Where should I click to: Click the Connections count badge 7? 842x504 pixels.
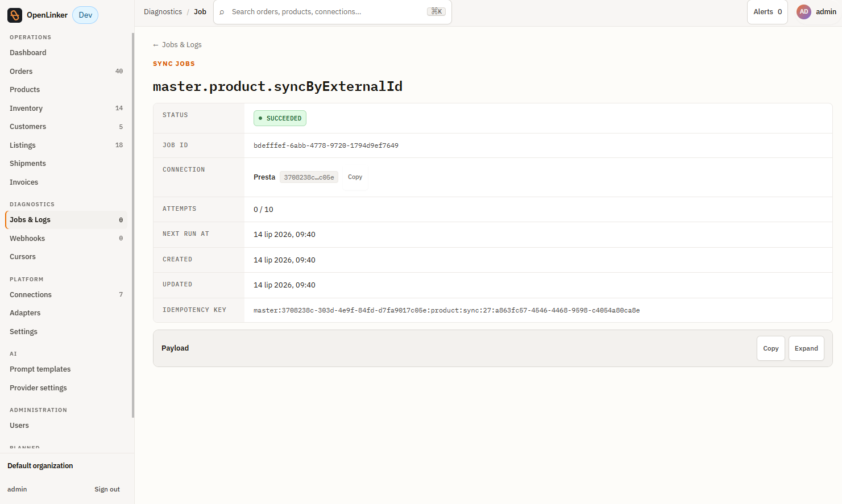[x=121, y=295]
